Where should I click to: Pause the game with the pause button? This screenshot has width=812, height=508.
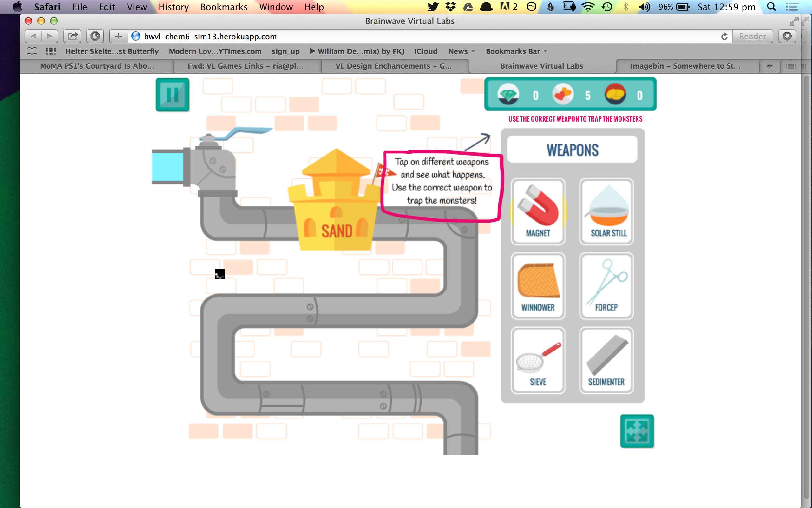[x=173, y=95]
